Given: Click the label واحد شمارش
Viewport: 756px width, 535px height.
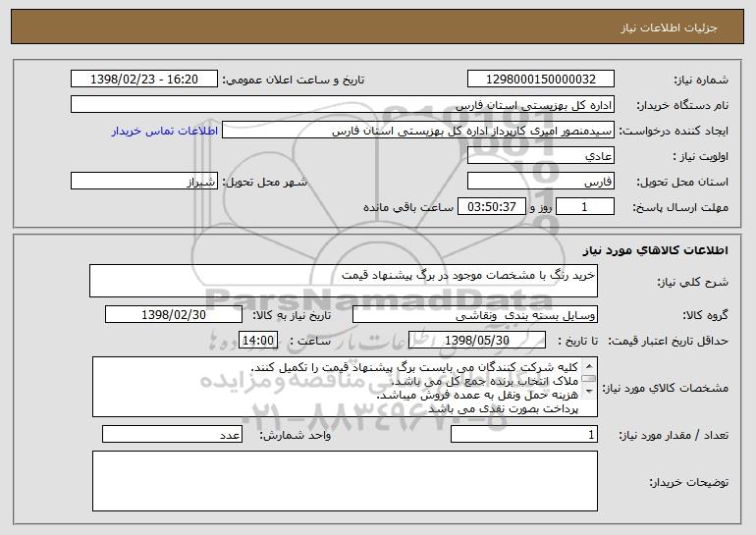Looking at the screenshot, I should (x=296, y=435).
